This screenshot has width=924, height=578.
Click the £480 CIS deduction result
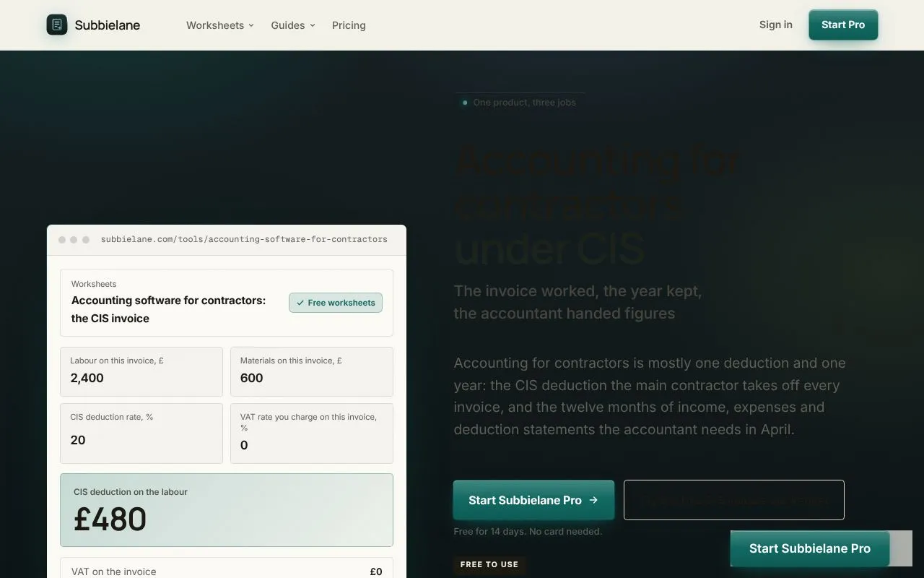coord(110,519)
